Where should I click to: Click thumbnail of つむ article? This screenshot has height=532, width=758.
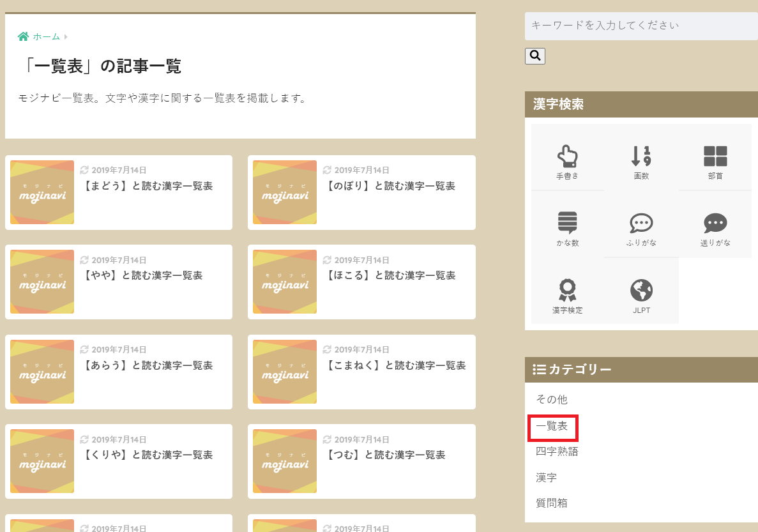pyautogui.click(x=285, y=461)
